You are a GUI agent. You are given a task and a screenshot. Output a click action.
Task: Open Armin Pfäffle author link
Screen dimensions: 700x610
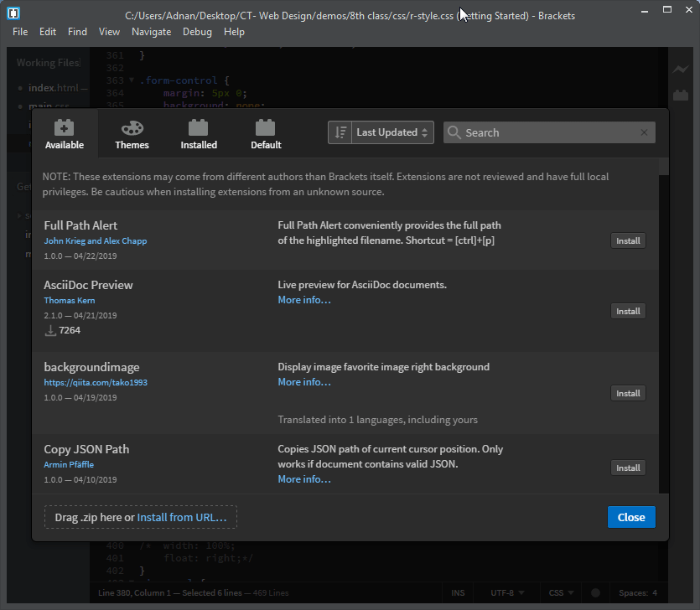69,464
